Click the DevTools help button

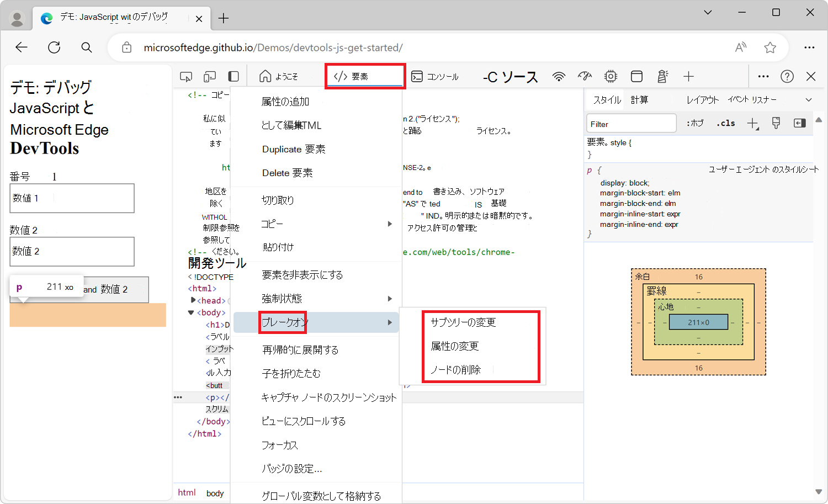[x=787, y=76]
